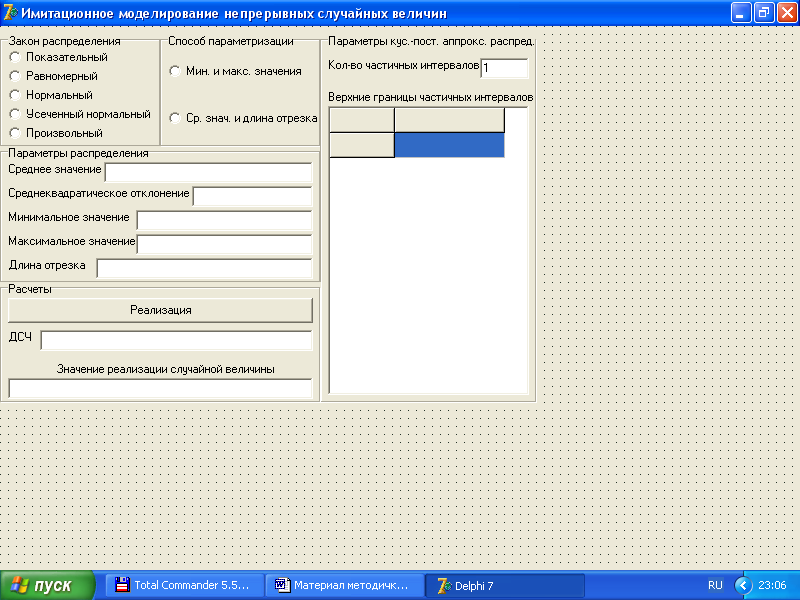Minimize the form window
Image resolution: width=800 pixels, height=600 pixels.
coord(741,13)
